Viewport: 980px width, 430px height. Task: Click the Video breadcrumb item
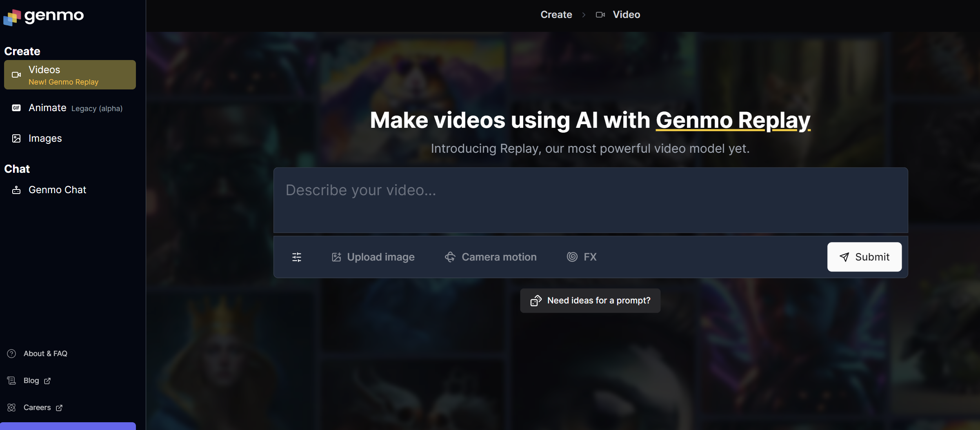(x=627, y=15)
